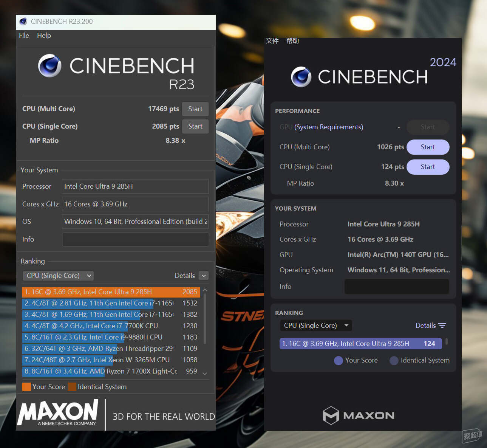Image resolution: width=487 pixels, height=448 pixels.
Task: Click the empty Info field in R23
Action: [x=135, y=239]
